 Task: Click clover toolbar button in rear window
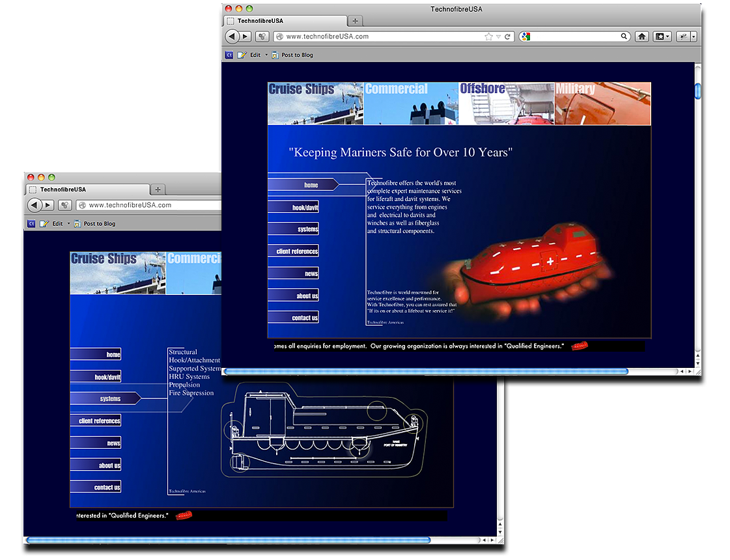(64, 205)
